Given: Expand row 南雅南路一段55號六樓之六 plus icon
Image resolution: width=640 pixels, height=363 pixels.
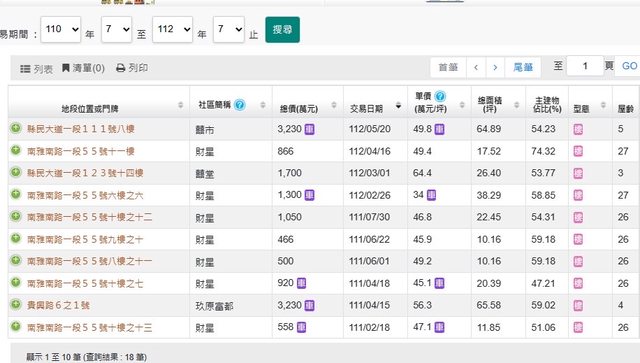Looking at the screenshot, I should click(x=16, y=194).
